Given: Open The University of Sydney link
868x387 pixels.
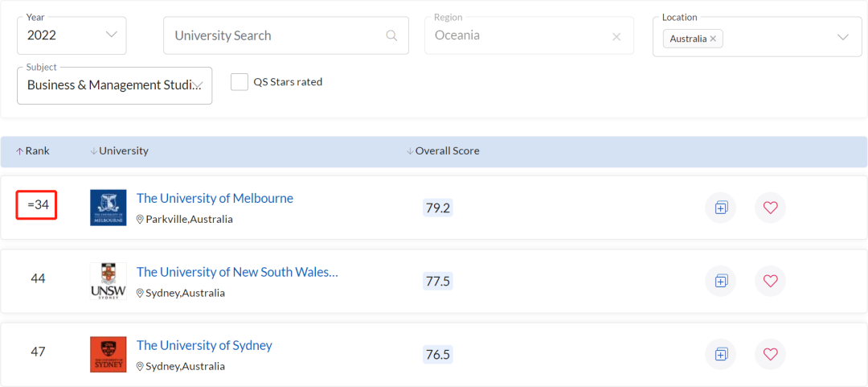Looking at the screenshot, I should coord(204,345).
